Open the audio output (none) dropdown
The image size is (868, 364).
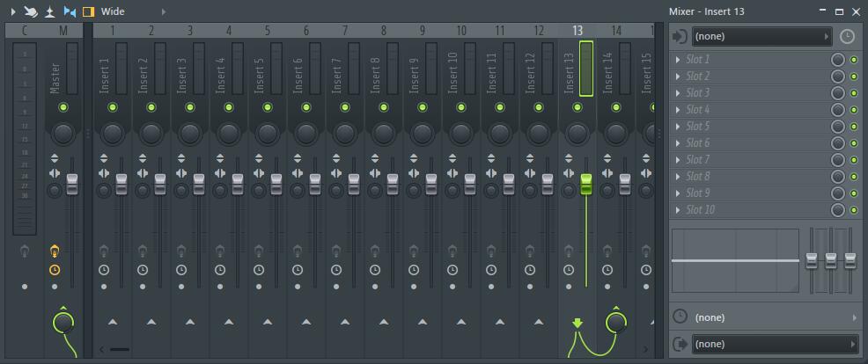[x=775, y=344]
